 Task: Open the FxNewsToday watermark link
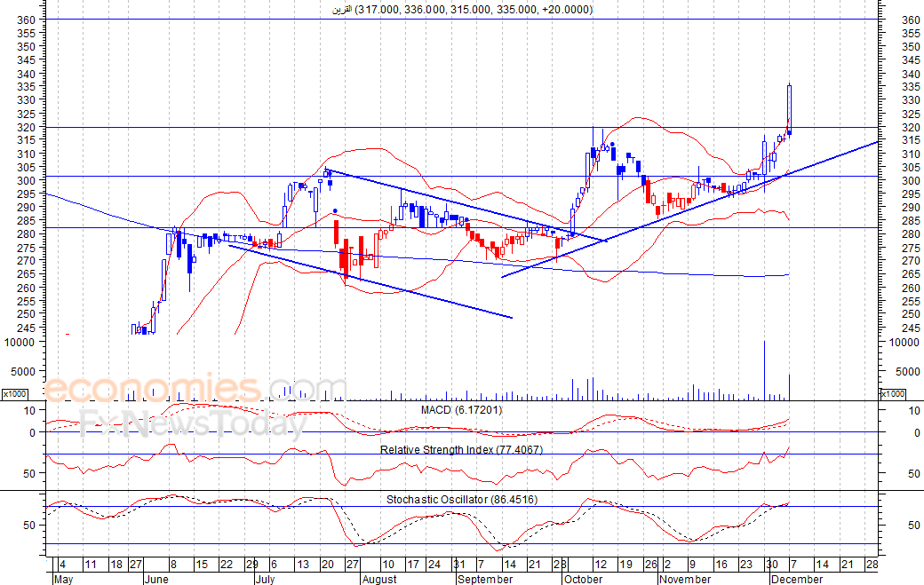[193, 426]
